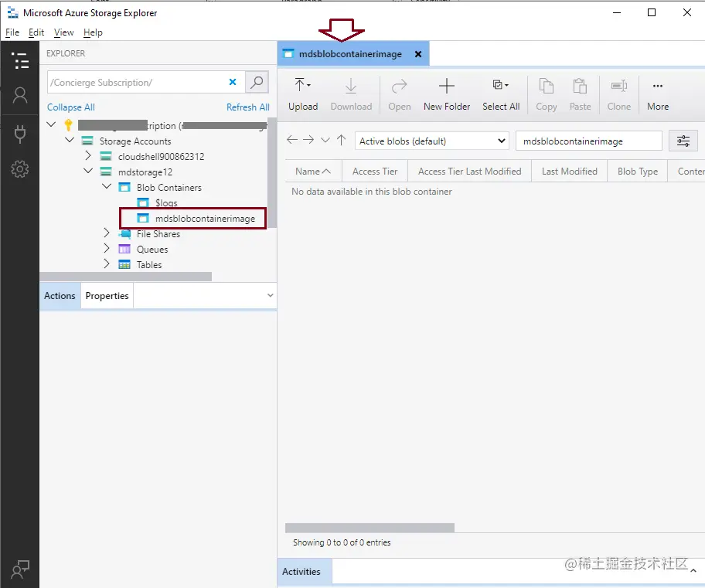Open the Explorer panel in the left sidebar
This screenshot has width=705, height=588.
20,60
